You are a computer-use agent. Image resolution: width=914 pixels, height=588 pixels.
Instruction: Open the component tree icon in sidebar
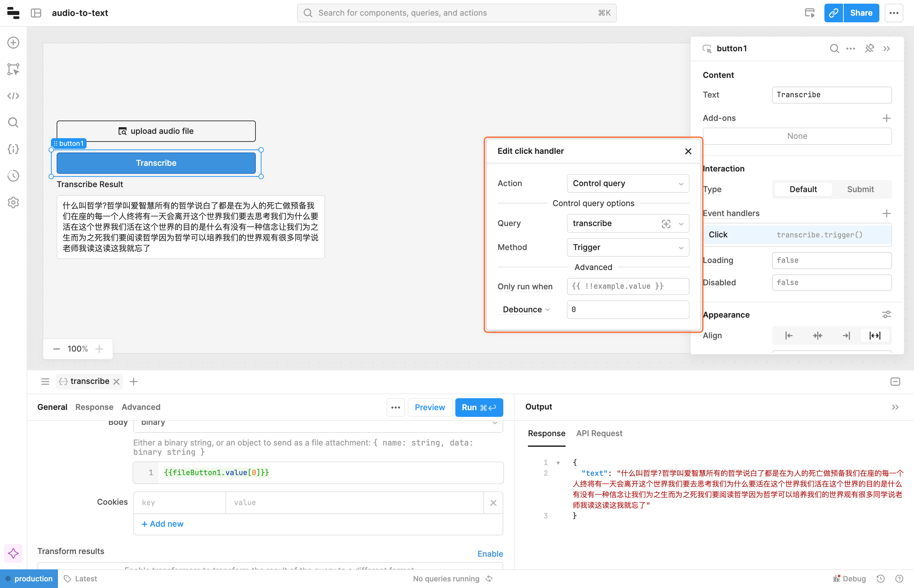[x=13, y=69]
